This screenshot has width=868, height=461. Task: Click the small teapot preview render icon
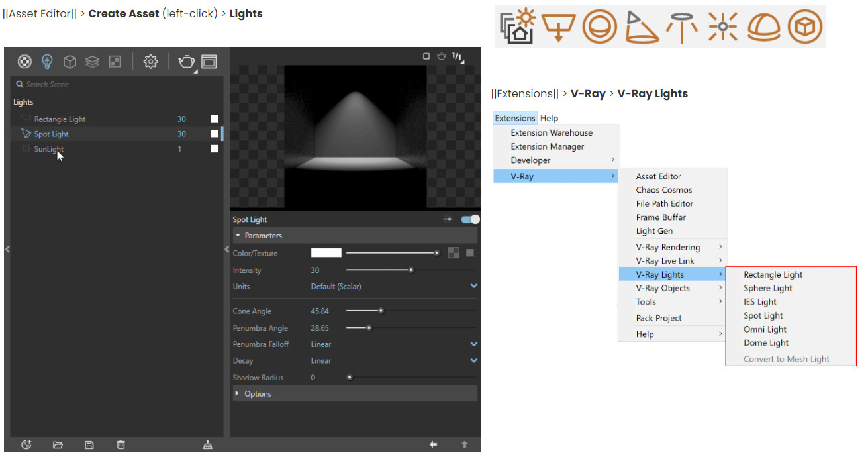(x=441, y=56)
